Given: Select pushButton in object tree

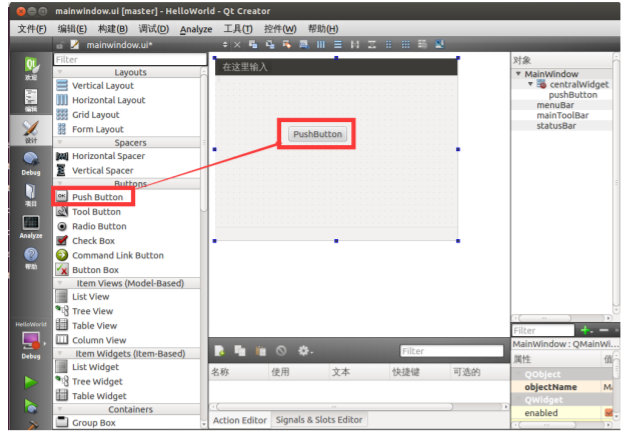Looking at the screenshot, I should [x=573, y=95].
